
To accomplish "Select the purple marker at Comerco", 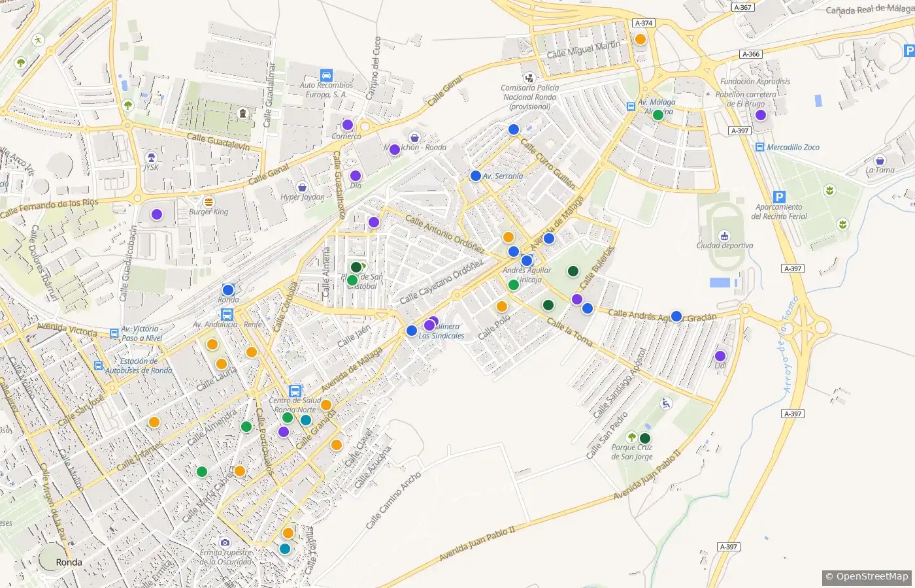I will coord(348,125).
